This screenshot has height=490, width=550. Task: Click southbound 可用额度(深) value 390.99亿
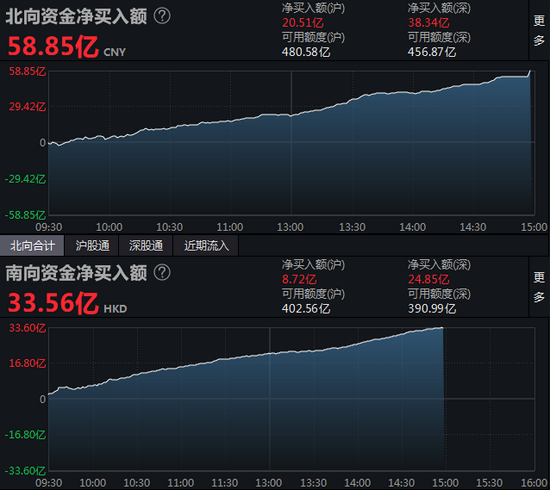coord(432,309)
